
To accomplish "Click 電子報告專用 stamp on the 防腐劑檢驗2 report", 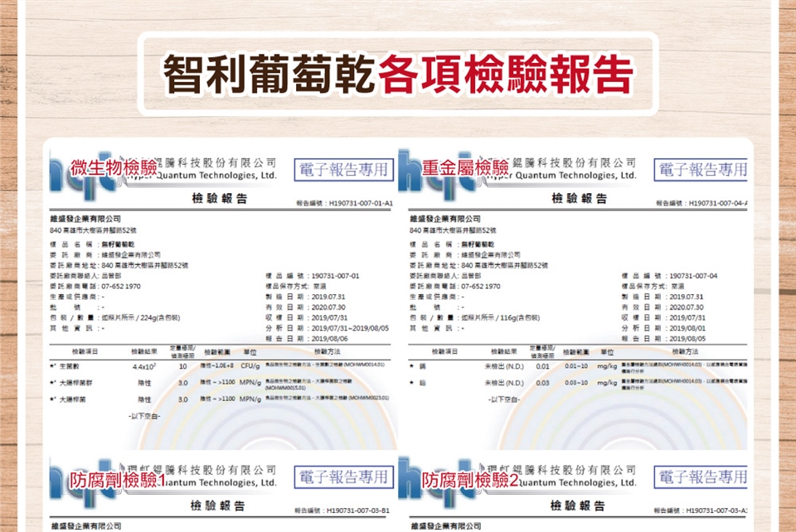I will (x=702, y=476).
